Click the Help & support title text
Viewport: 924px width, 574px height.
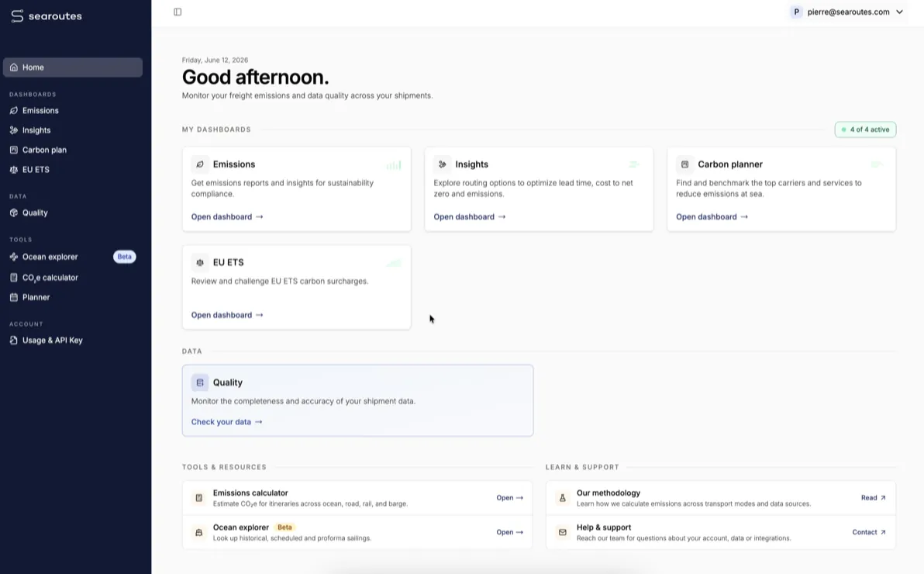click(x=603, y=527)
